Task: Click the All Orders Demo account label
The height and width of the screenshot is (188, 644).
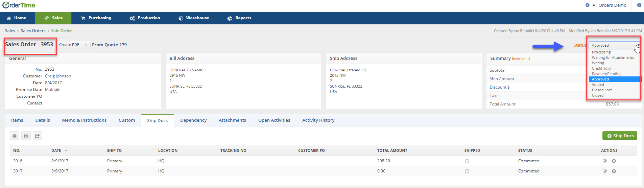Action: [609, 5]
